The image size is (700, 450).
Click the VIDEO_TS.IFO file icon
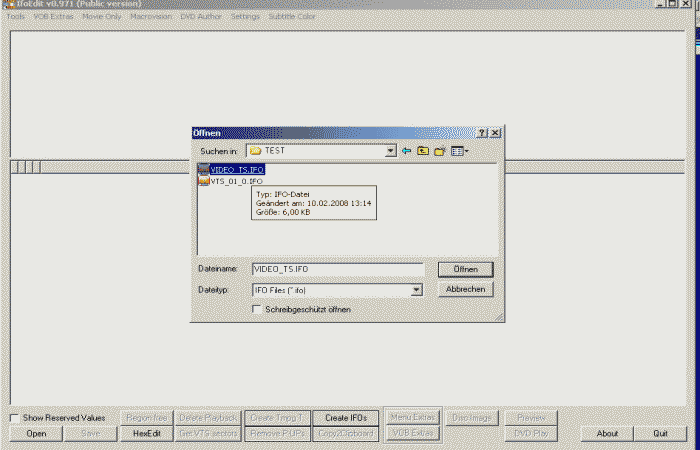point(203,170)
